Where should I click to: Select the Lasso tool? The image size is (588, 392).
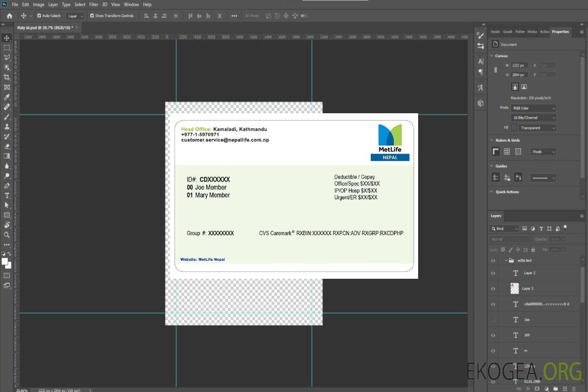pyautogui.click(x=7, y=57)
